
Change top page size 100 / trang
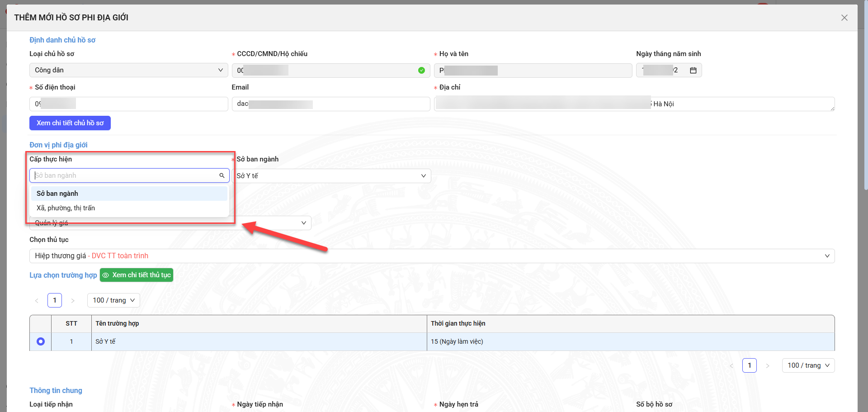click(113, 300)
